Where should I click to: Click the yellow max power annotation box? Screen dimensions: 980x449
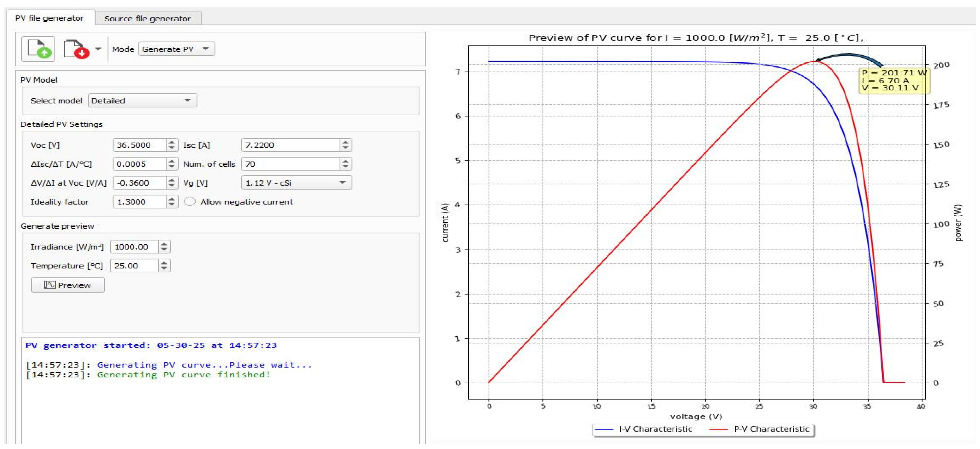click(894, 80)
